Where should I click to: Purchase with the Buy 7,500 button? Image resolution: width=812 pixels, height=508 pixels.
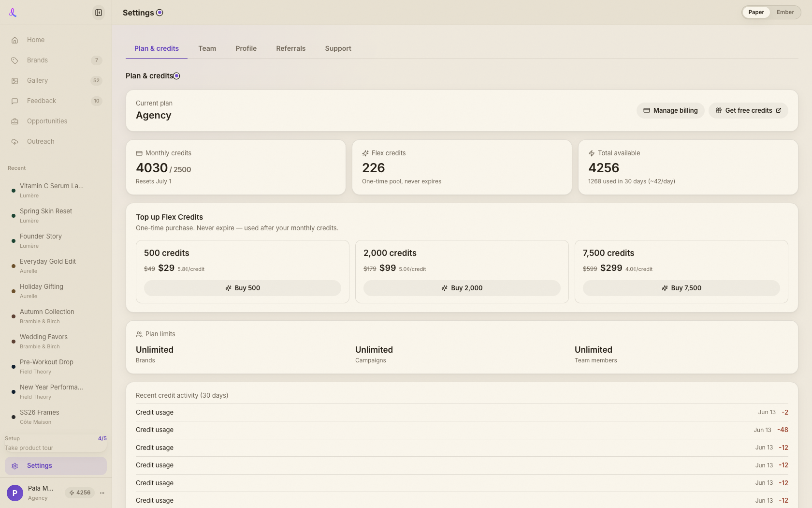(x=681, y=288)
